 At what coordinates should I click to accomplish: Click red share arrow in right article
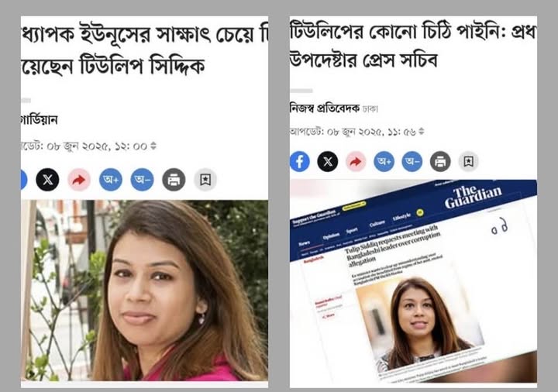356,161
